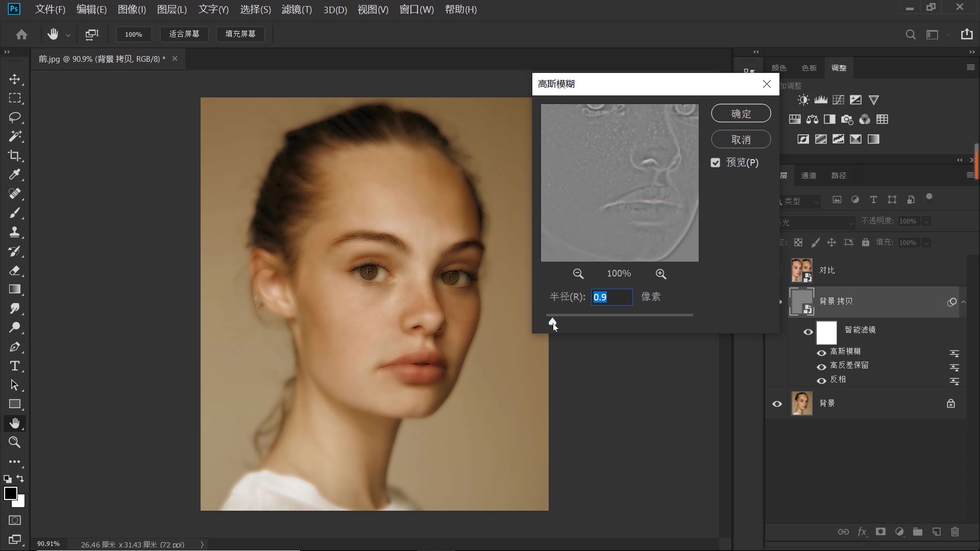Switch to the 通道 channels tab
This screenshot has width=980, height=551.
[808, 176]
